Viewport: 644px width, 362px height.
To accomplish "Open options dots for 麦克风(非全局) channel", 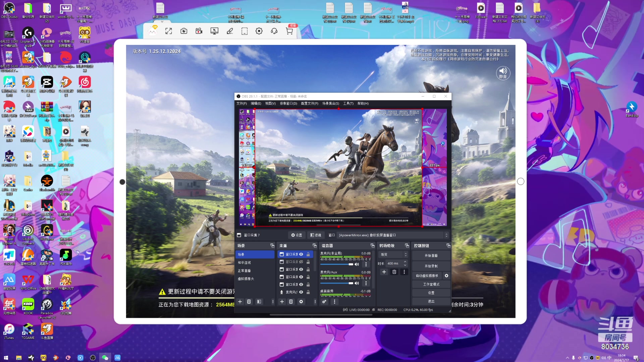I will point(366,264).
